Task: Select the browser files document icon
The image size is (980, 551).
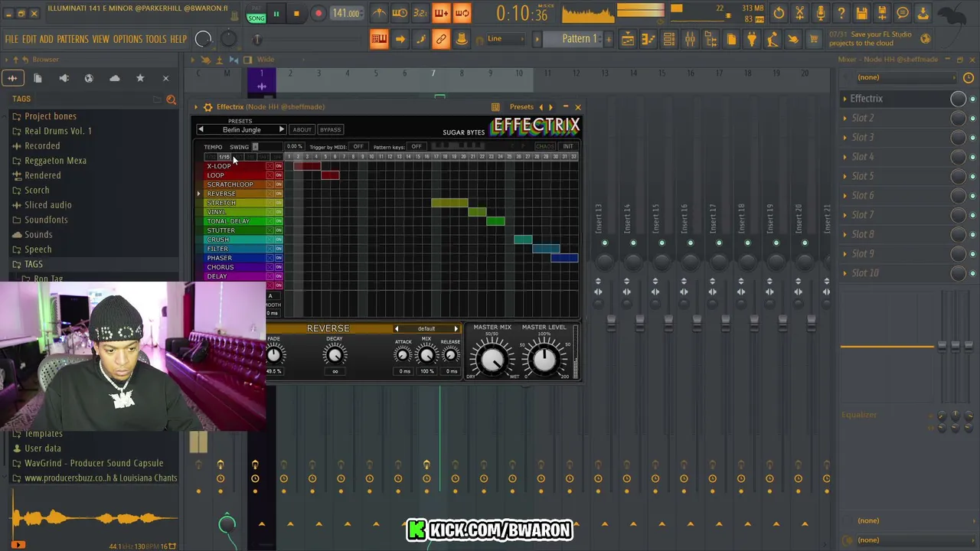Action: click(x=38, y=78)
